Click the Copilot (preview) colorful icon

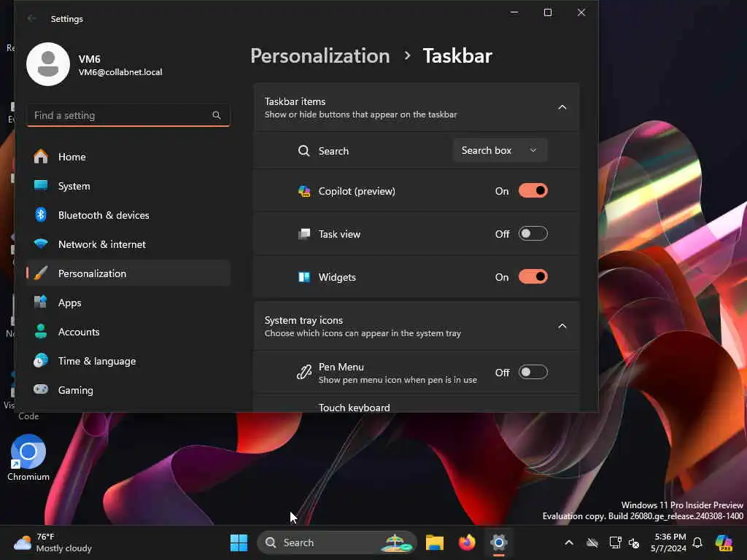click(x=304, y=191)
